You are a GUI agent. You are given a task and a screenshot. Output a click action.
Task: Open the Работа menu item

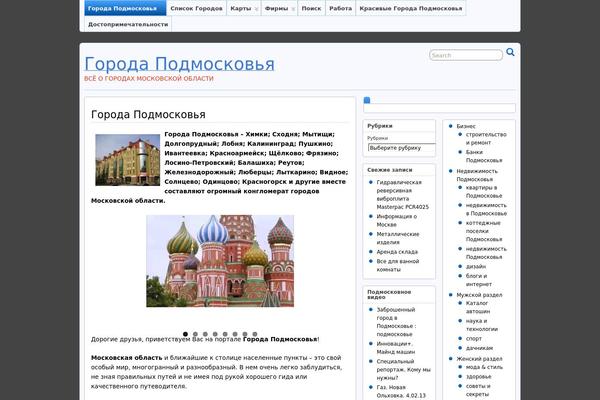point(340,8)
